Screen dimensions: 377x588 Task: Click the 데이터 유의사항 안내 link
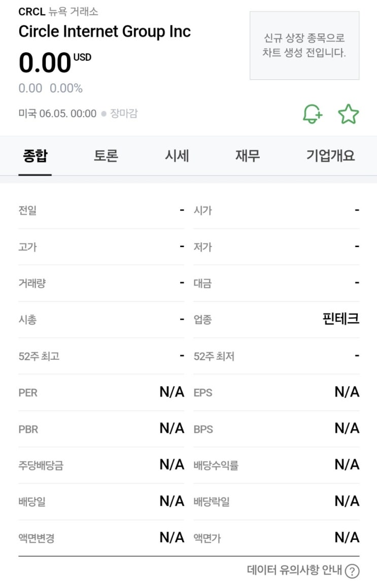(295, 570)
